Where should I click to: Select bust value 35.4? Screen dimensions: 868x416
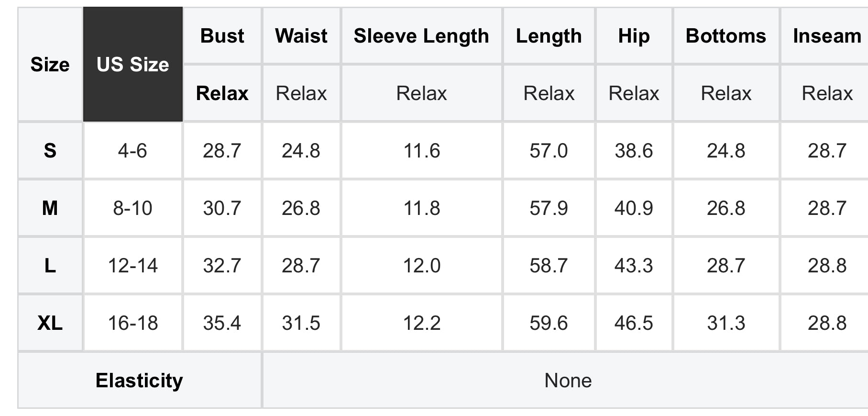[x=222, y=323]
